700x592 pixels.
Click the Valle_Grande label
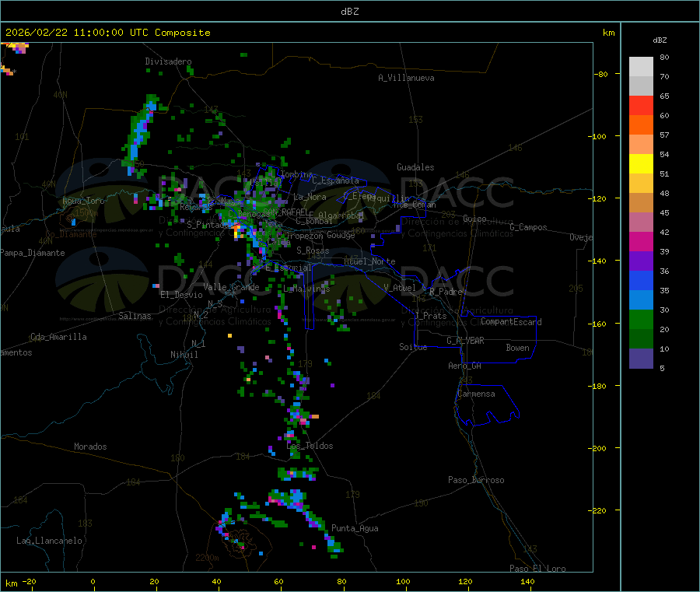pyautogui.click(x=231, y=287)
